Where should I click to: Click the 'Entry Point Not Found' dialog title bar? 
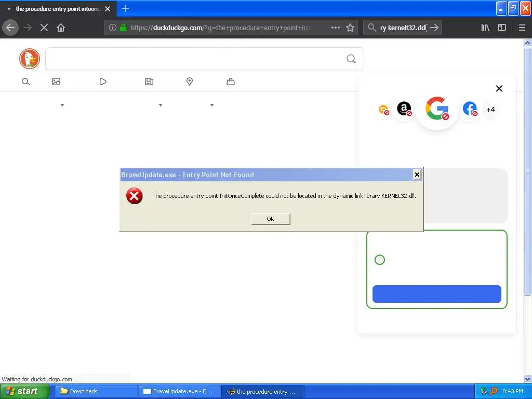click(x=267, y=175)
